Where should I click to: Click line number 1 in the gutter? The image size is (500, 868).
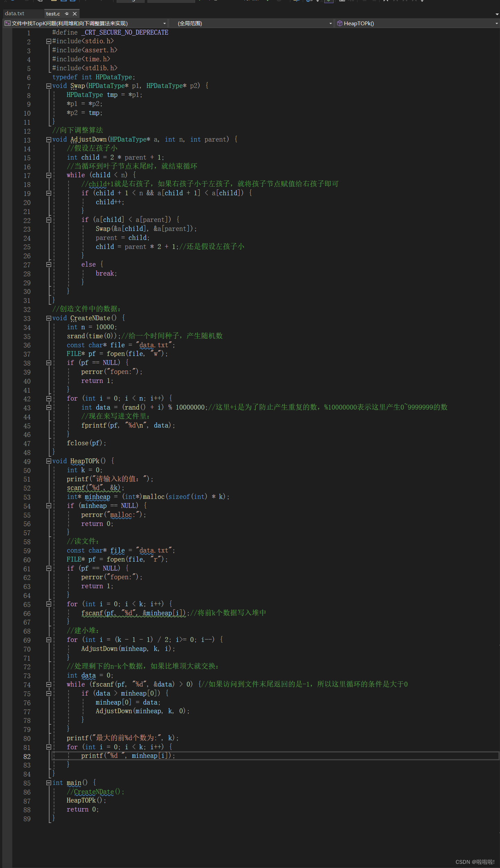29,33
